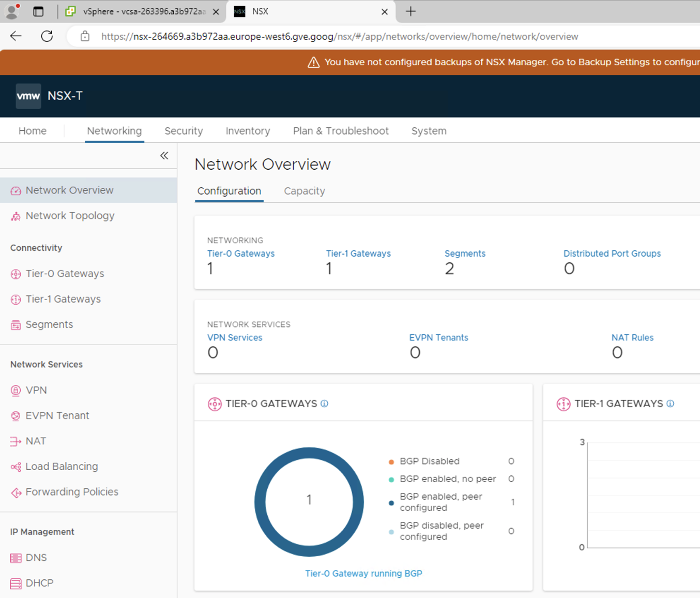Click the Tier-0 Gateways card header icon
This screenshot has height=598, width=700.
pos(215,404)
